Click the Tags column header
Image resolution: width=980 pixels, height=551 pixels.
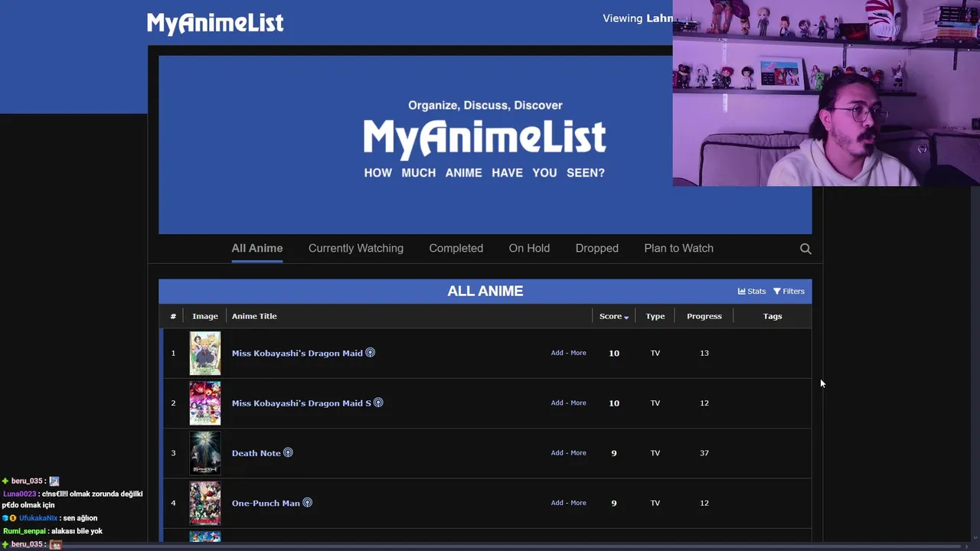773,316
